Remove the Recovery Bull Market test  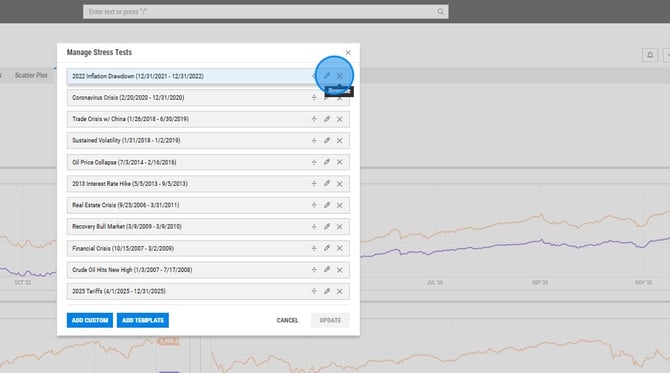click(340, 227)
